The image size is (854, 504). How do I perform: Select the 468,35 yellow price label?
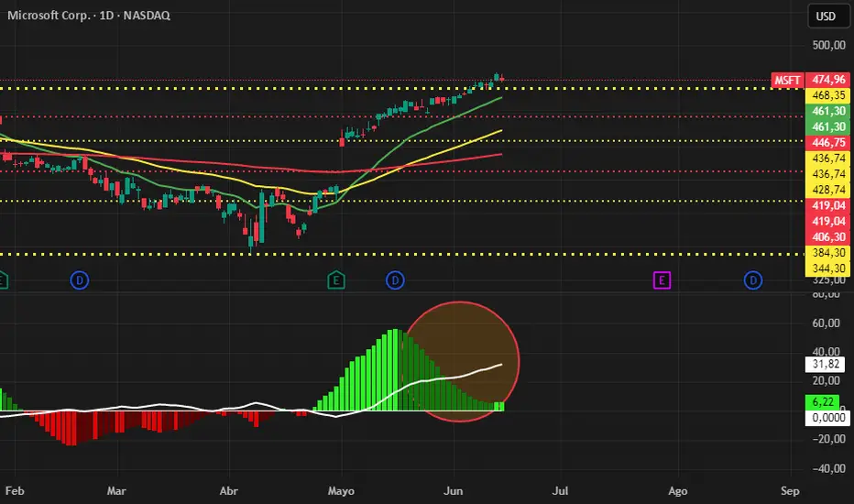828,95
